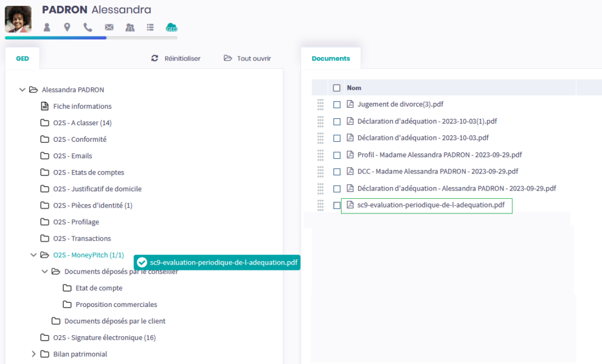Collapse the O2S - MoneyPitch folder
The height and width of the screenshot is (364, 602).
[x=34, y=255]
